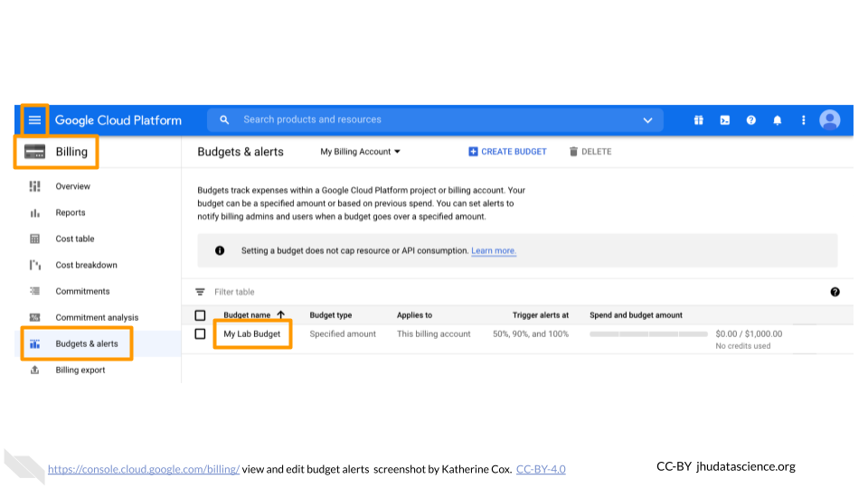Click the Reports bar chart icon
868x488 pixels.
tap(35, 212)
